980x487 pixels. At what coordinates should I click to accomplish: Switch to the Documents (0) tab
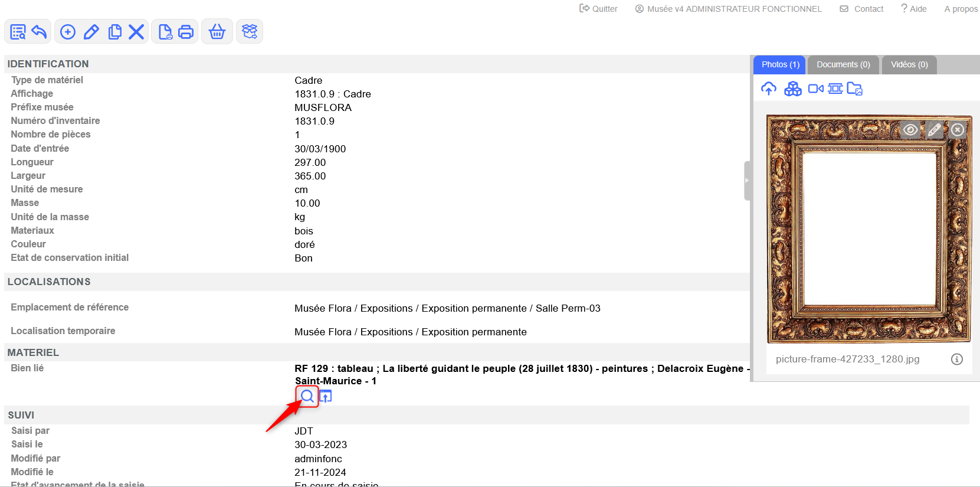tap(843, 65)
